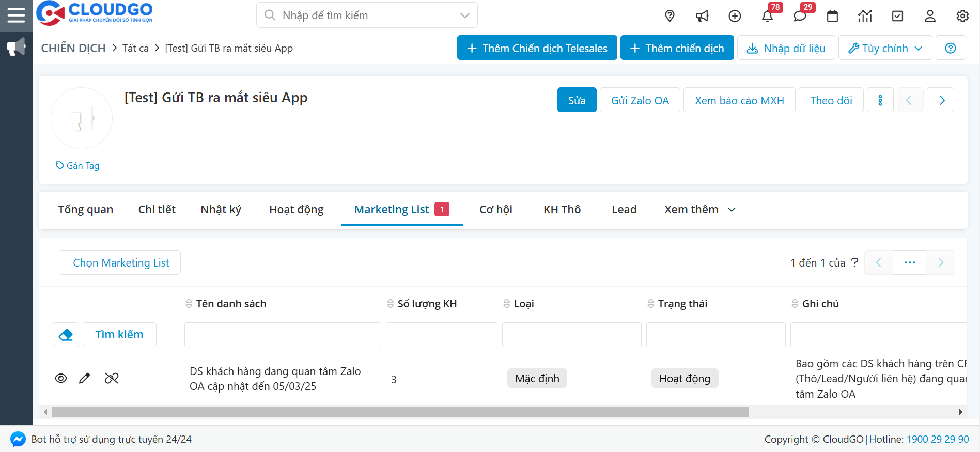
Task: Click Thêm Chiến dịch Telesales button
Action: pyautogui.click(x=537, y=48)
